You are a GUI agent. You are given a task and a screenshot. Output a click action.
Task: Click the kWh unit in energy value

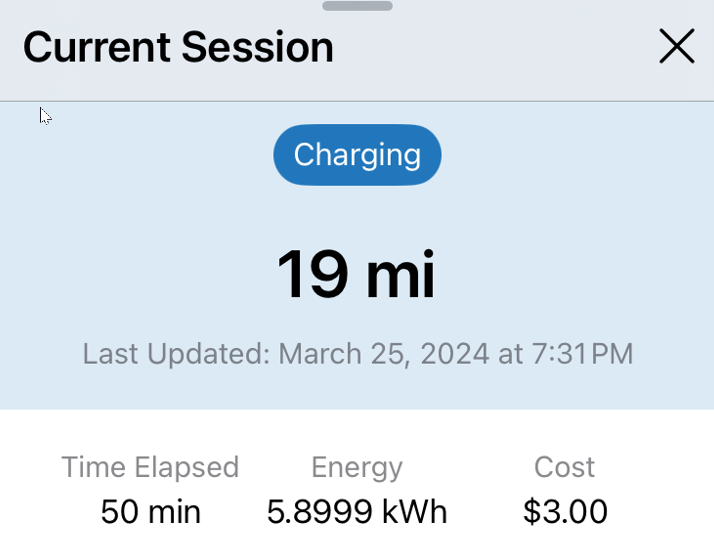pyautogui.click(x=415, y=512)
